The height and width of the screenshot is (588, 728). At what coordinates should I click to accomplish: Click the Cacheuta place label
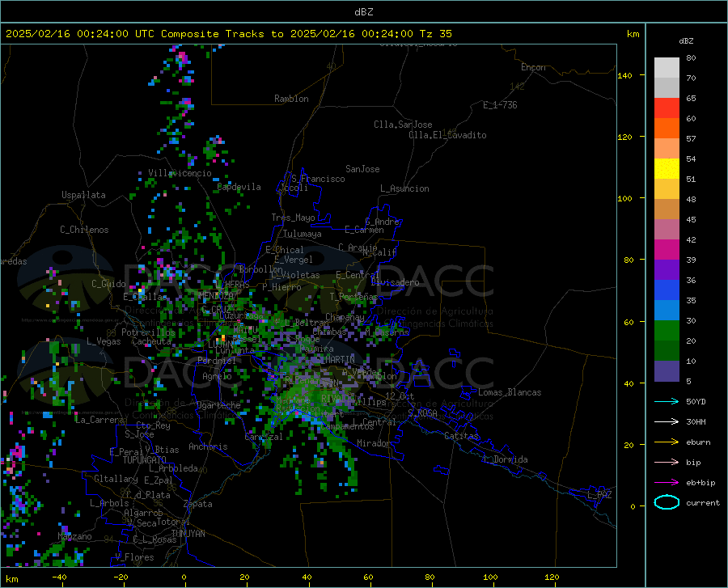click(151, 341)
